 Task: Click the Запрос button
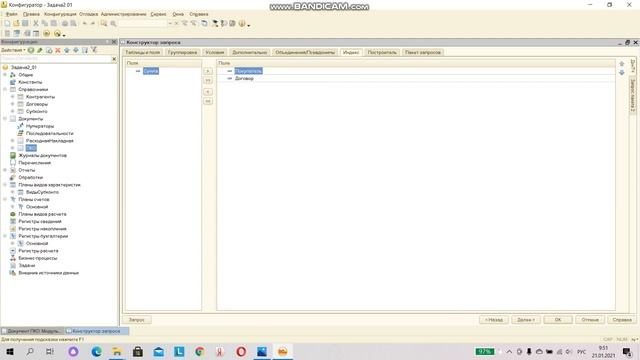tap(137, 320)
